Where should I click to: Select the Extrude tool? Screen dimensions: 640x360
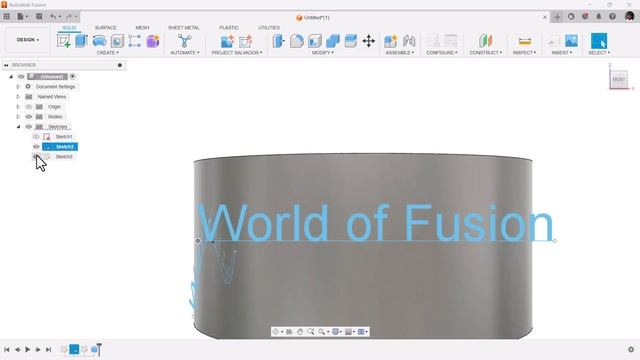click(x=81, y=41)
